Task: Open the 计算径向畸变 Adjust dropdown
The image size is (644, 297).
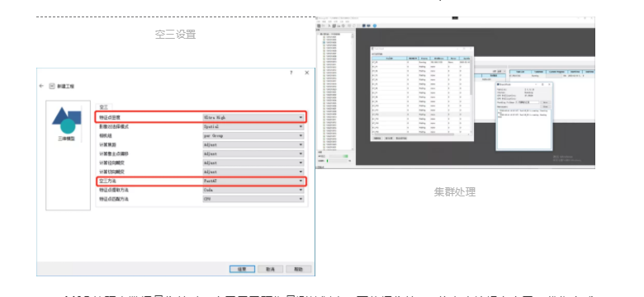Action: [x=253, y=163]
